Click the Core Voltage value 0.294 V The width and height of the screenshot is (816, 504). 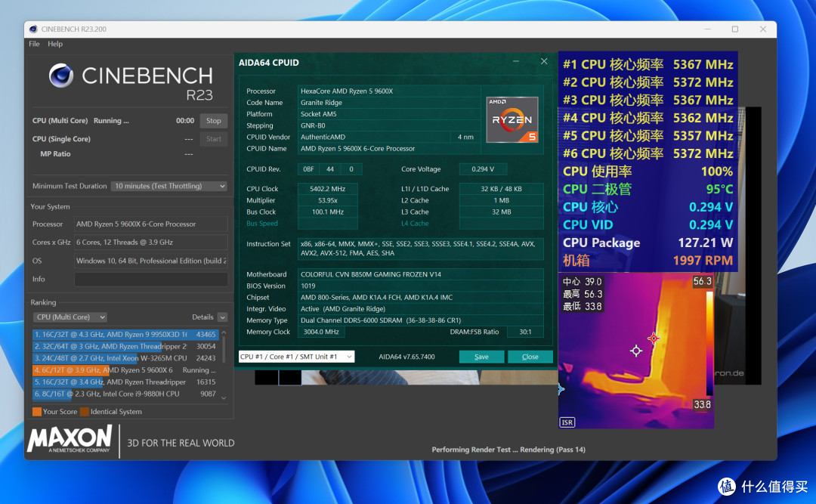tap(482, 169)
